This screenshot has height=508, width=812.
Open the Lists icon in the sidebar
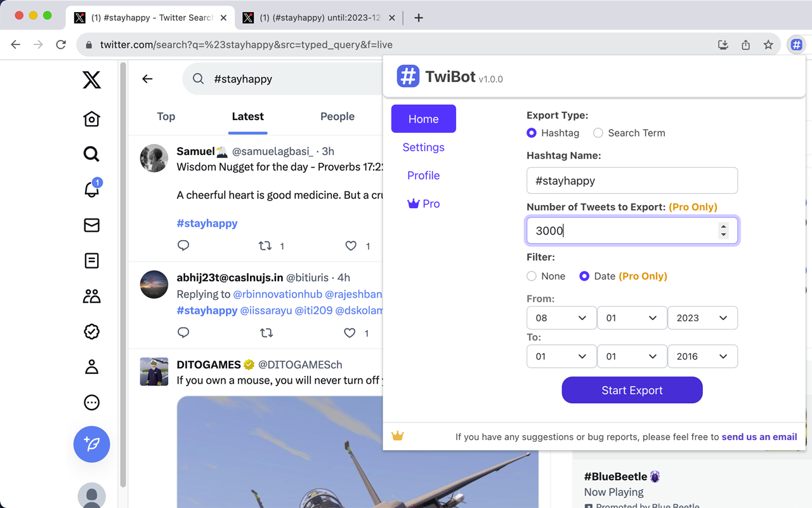(91, 260)
